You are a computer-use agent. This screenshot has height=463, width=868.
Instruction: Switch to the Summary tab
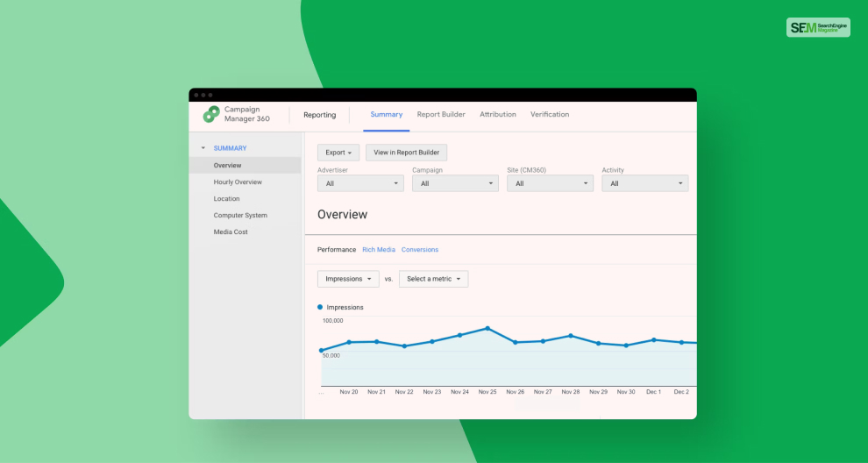(387, 115)
